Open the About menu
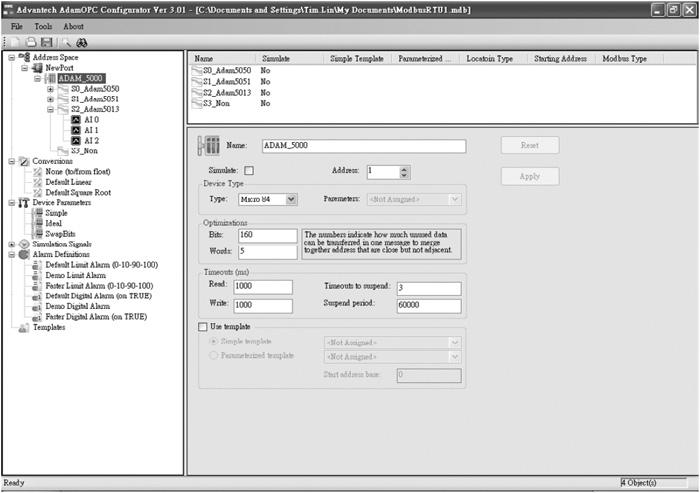700x493 pixels. [x=73, y=26]
